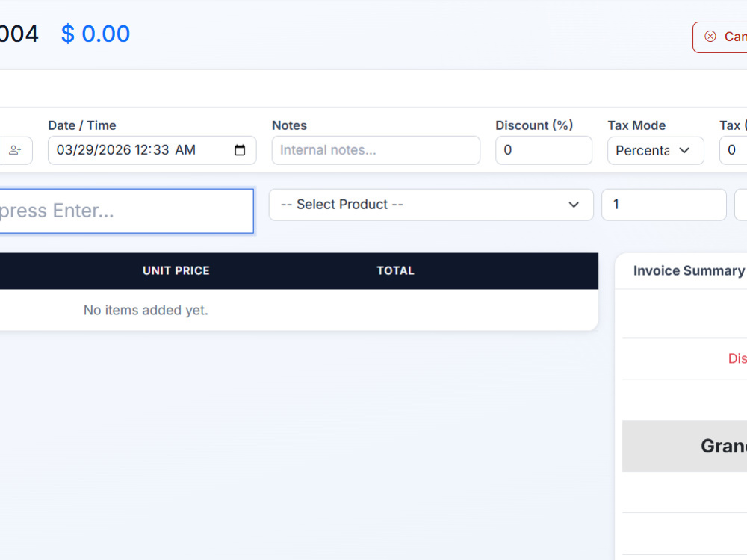Click the TOTAL column header
Image resolution: width=747 pixels, height=560 pixels.
point(395,270)
